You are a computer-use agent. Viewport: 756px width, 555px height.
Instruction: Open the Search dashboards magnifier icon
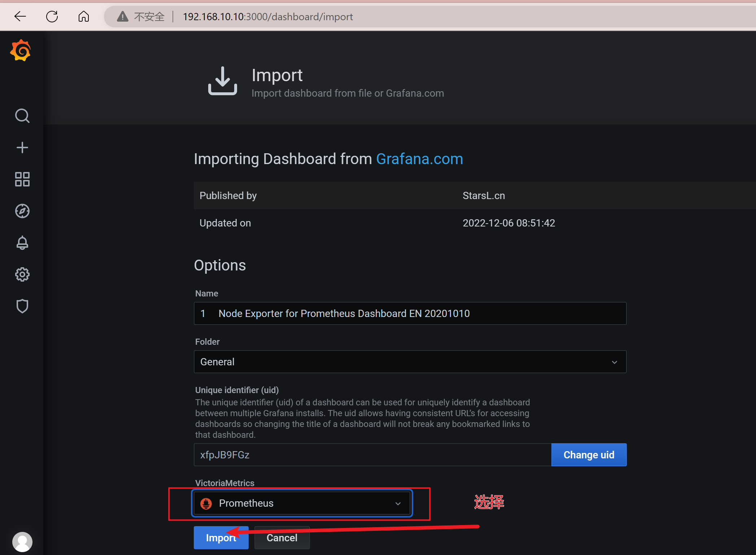click(22, 116)
